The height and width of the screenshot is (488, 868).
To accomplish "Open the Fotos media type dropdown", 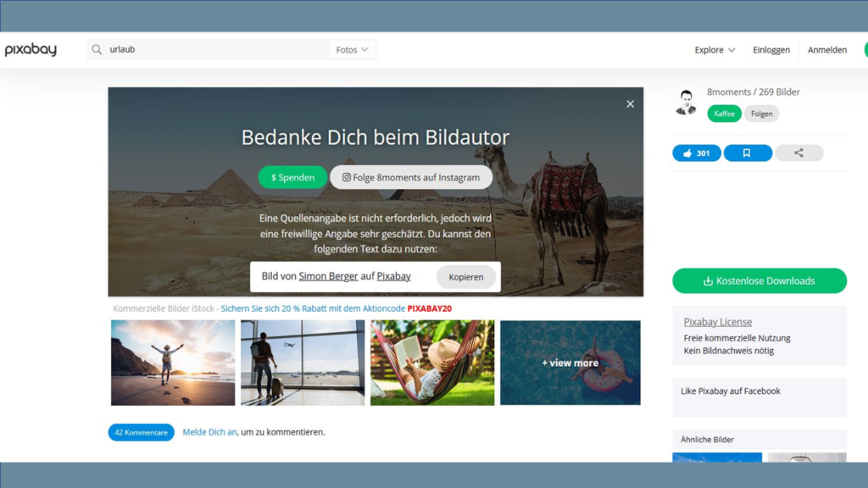I will pyautogui.click(x=352, y=50).
